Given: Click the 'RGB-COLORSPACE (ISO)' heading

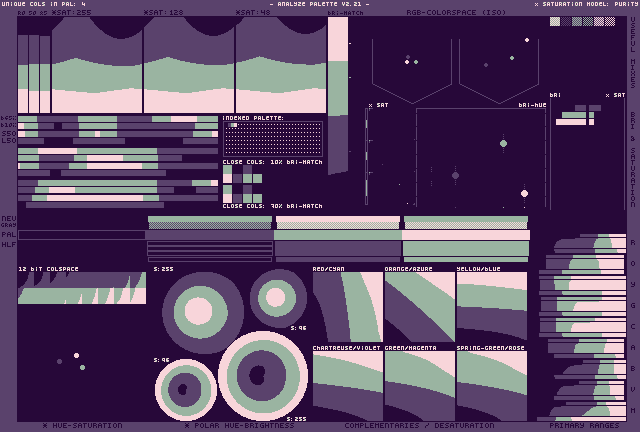Looking at the screenshot, I should [456, 12].
